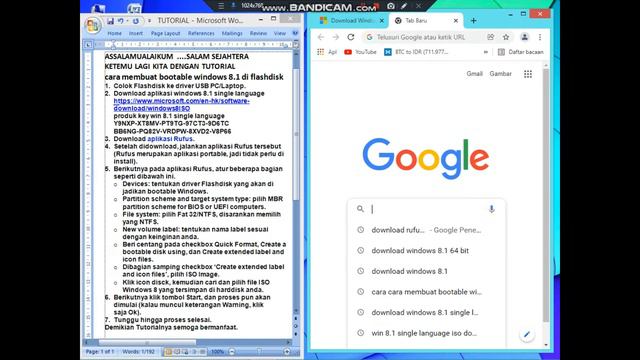The height and width of the screenshot is (360, 640).
Task: Select 'download rufu...' search suggestion
Action: [427, 230]
